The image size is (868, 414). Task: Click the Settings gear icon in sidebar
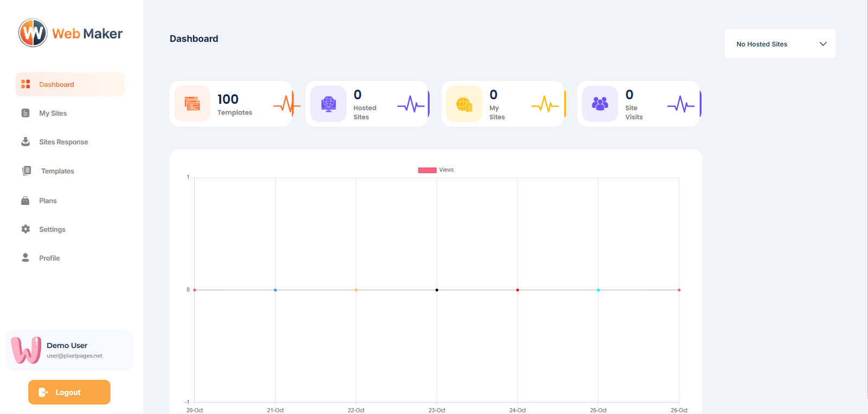tap(25, 229)
